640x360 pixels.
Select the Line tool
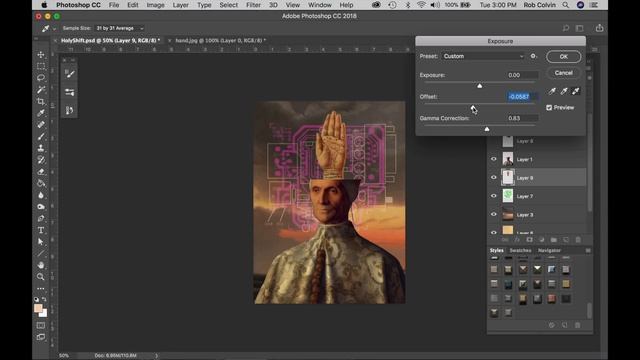[41, 253]
